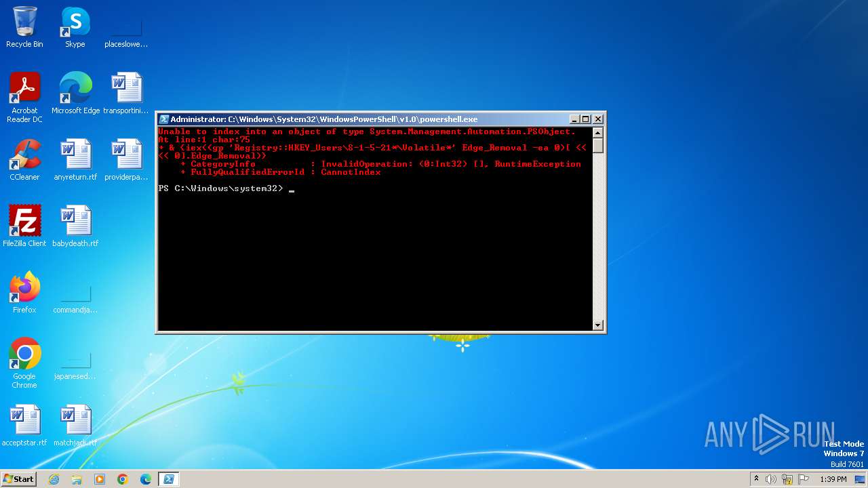Launch Internet Explorer from the taskbar
Image resolution: width=868 pixels, height=488 pixels.
(54, 479)
